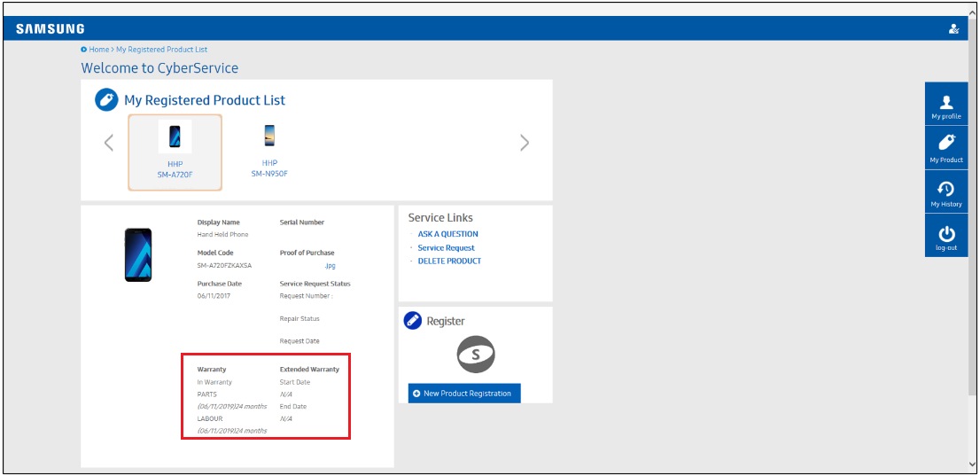
Task: Open the user account icon in header
Action: [x=953, y=28]
